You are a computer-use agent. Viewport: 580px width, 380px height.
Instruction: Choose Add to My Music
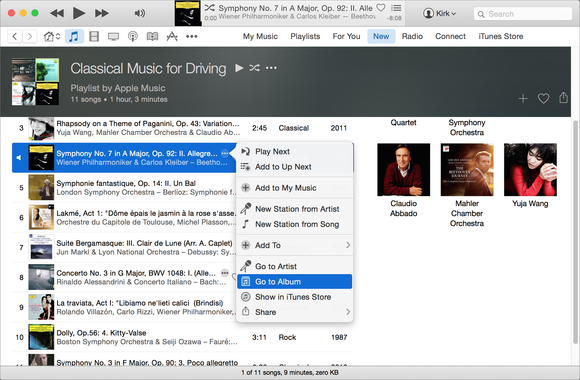pyautogui.click(x=294, y=188)
